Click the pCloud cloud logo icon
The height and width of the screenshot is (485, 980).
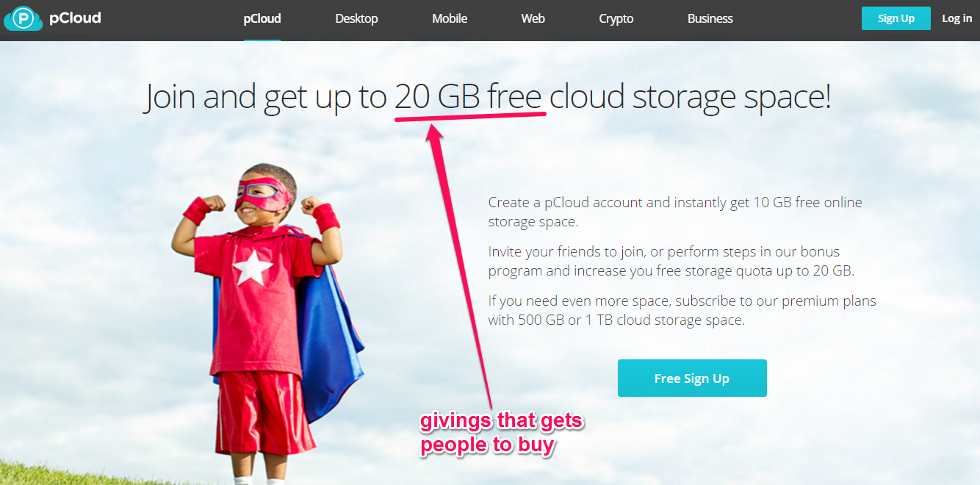click(x=23, y=18)
